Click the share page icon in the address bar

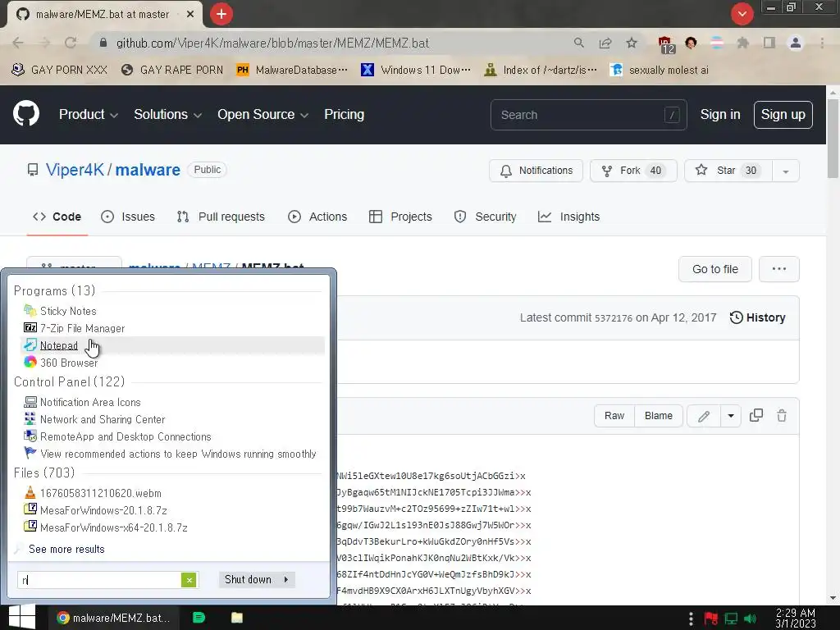(605, 43)
